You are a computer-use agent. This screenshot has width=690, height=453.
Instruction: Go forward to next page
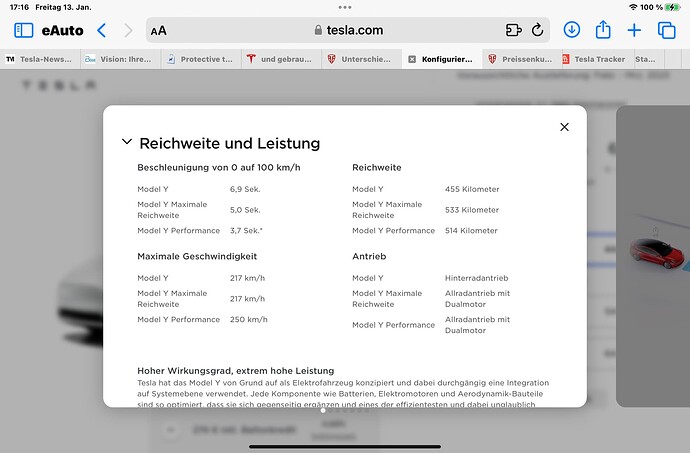(x=128, y=30)
